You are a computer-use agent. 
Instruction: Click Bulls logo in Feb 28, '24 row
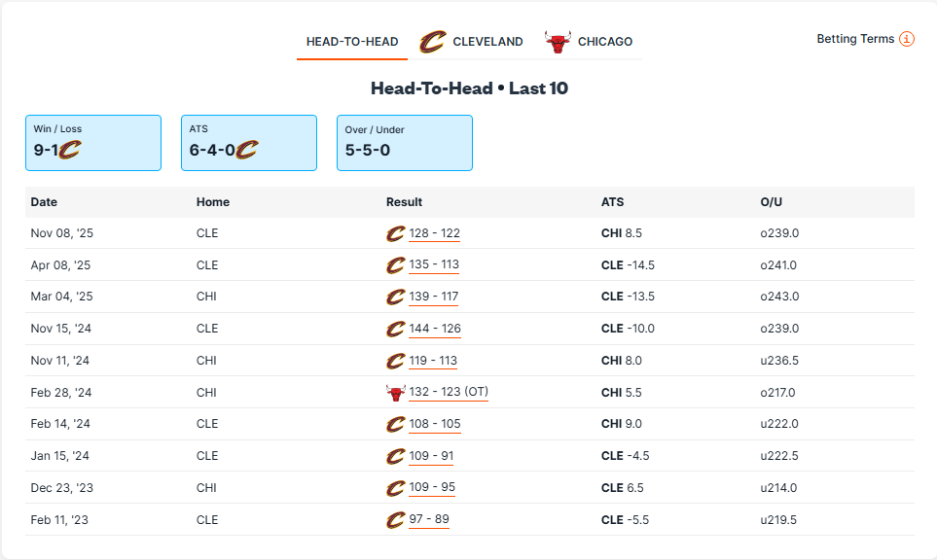pyautogui.click(x=395, y=393)
